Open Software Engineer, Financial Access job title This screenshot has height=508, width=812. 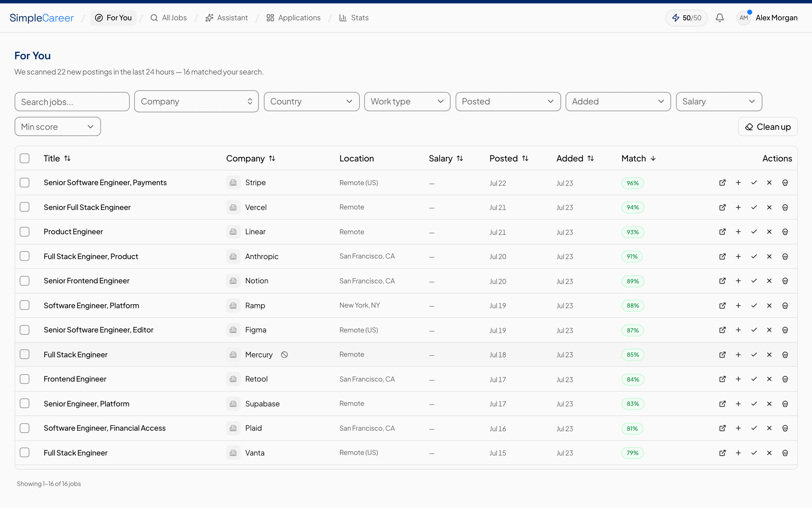pyautogui.click(x=105, y=428)
